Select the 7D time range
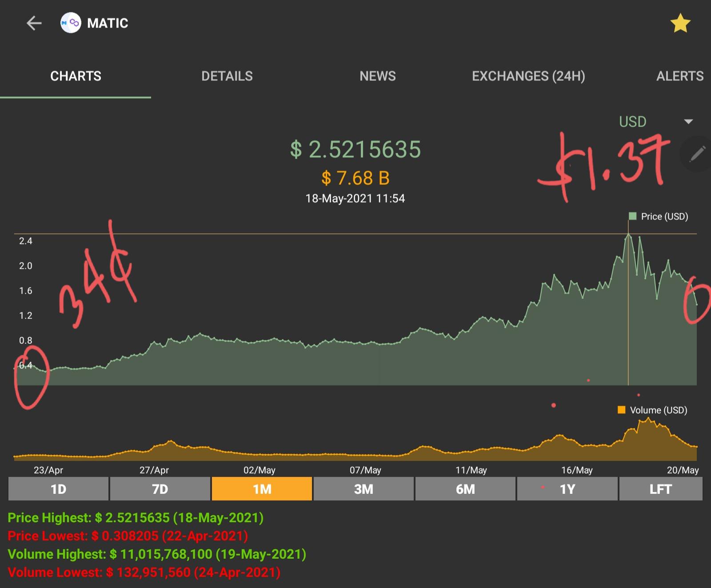This screenshot has width=711, height=588. 160,489
